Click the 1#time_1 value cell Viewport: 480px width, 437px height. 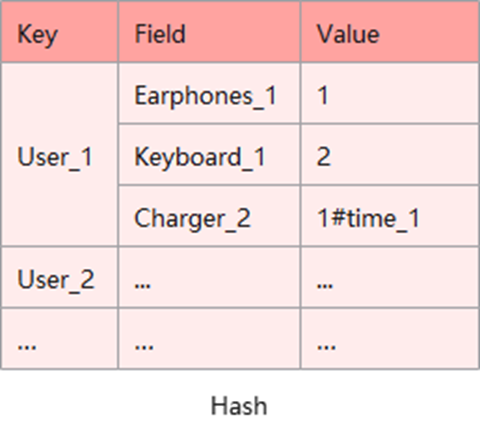click(x=390, y=216)
